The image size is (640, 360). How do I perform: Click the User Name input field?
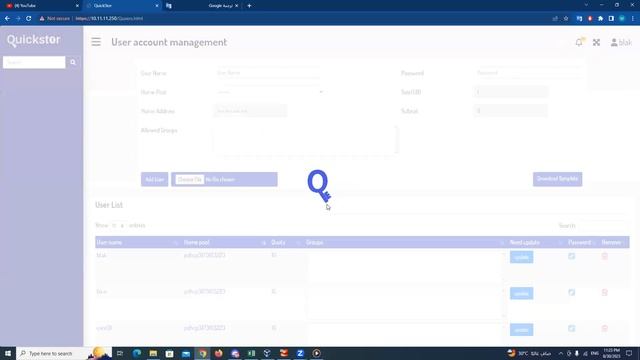268,73
